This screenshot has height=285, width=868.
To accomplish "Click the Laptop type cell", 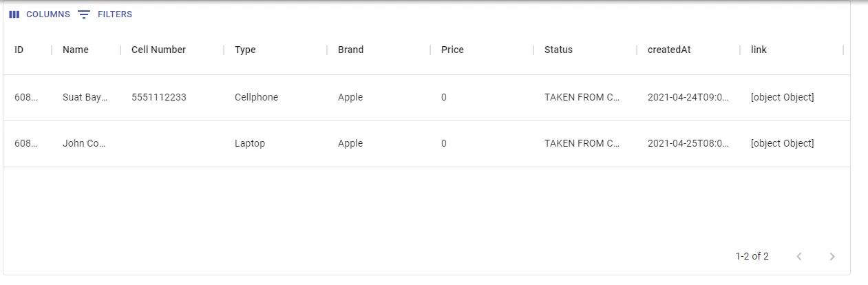I will pos(250,144).
